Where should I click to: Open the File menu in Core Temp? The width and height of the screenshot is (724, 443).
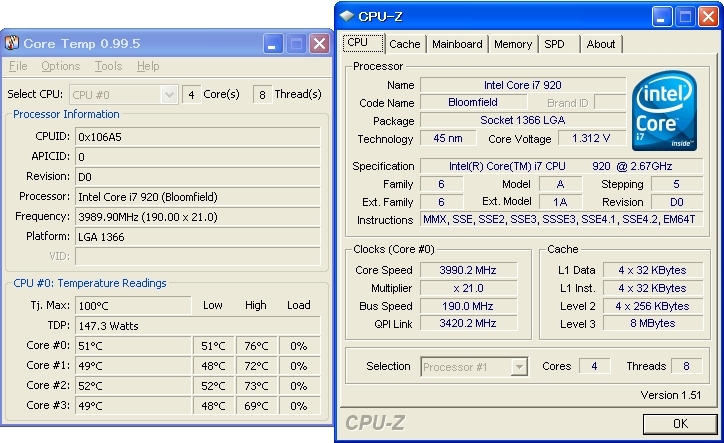18,66
